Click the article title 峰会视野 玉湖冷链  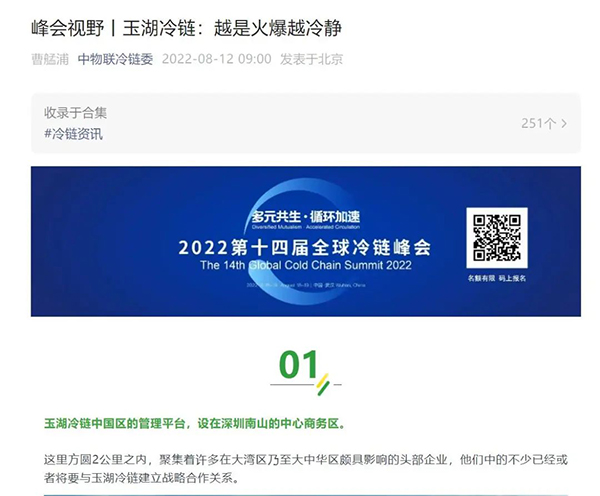[186, 28]
